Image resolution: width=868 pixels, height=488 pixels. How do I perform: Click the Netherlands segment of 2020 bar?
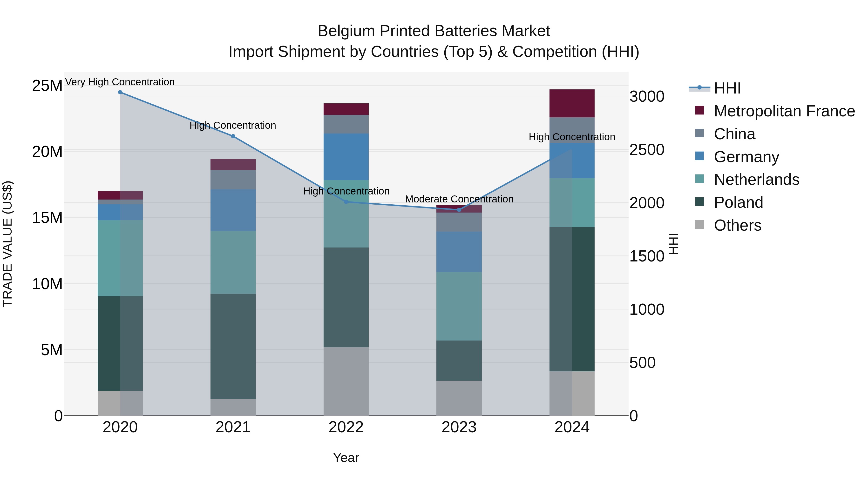click(120, 258)
